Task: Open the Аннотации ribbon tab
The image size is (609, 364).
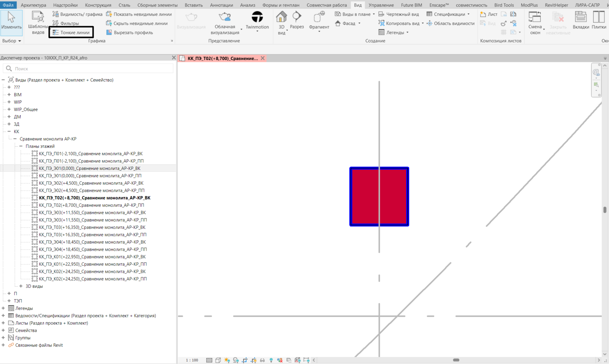Action: coord(221,5)
